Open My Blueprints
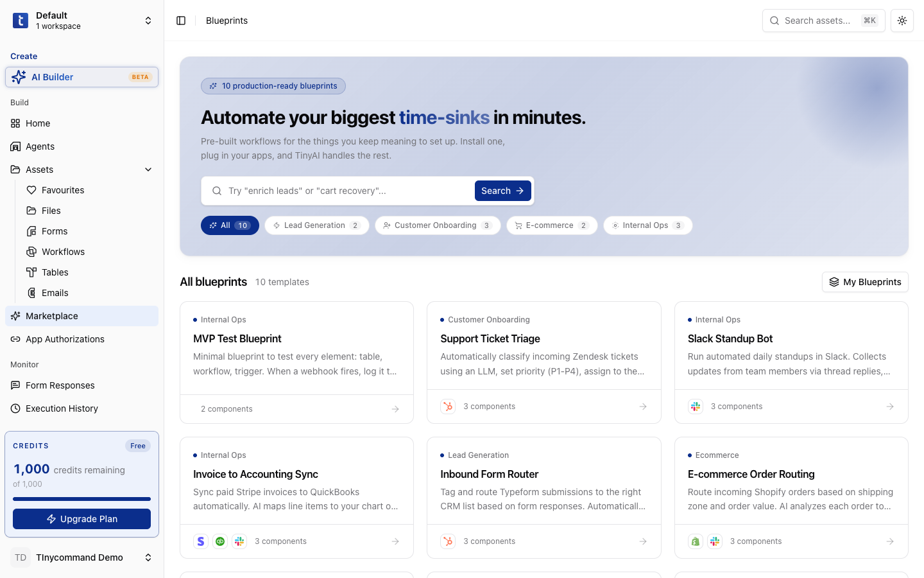The image size is (924, 578). [x=865, y=282]
